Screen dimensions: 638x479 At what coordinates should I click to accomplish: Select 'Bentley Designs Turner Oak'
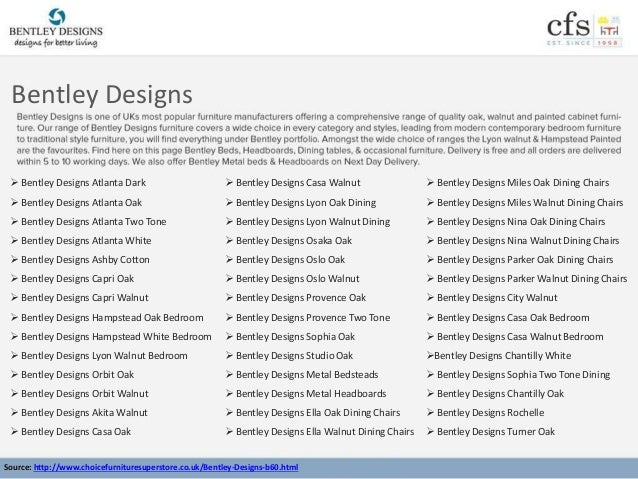point(496,432)
